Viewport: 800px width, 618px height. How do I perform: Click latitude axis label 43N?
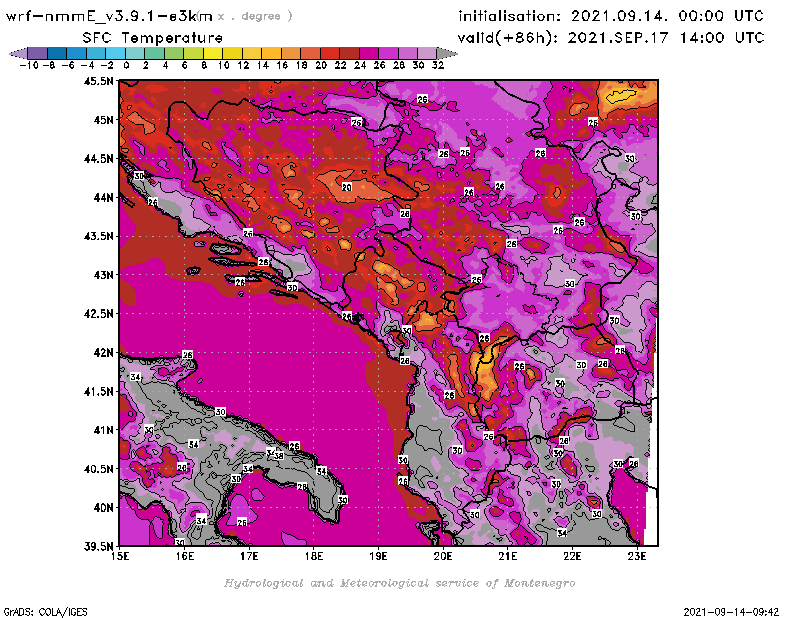click(x=103, y=275)
